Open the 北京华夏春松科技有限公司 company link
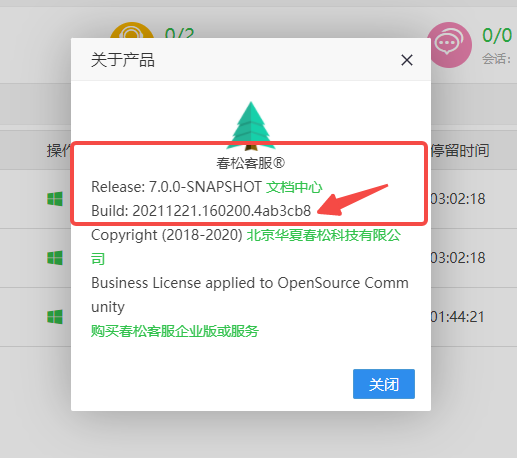The width and height of the screenshot is (517, 458). 246,247
